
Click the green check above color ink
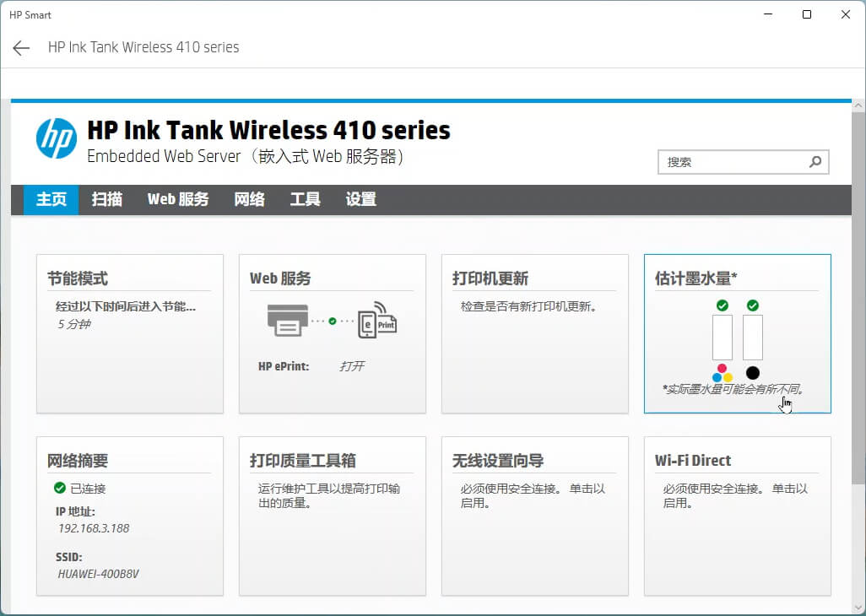coord(722,305)
